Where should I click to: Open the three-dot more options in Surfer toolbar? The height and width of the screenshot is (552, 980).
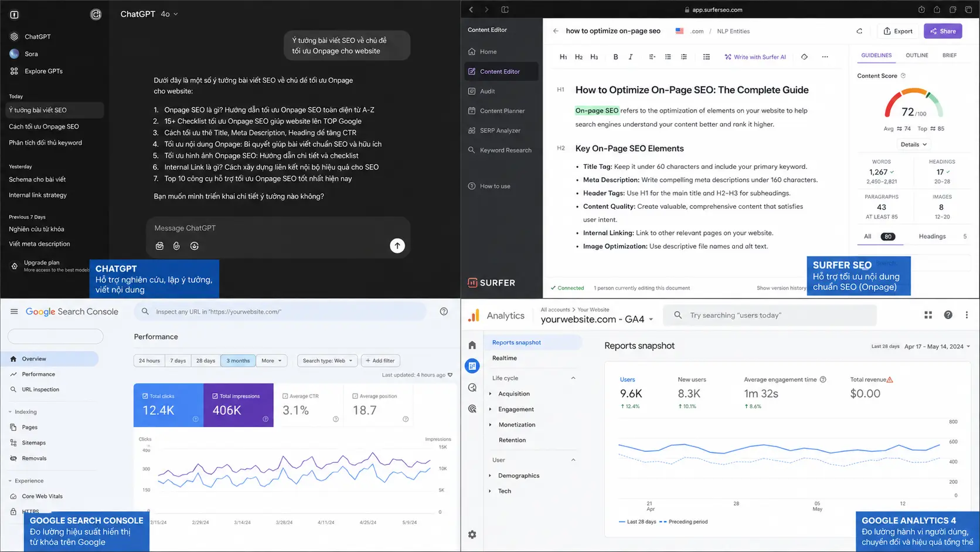(825, 57)
